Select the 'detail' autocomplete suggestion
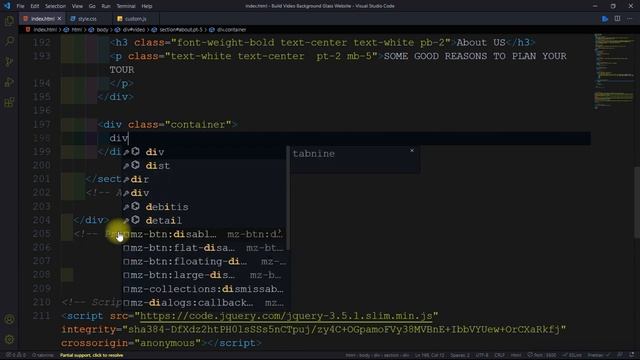The width and height of the screenshot is (640, 360). pos(204,220)
